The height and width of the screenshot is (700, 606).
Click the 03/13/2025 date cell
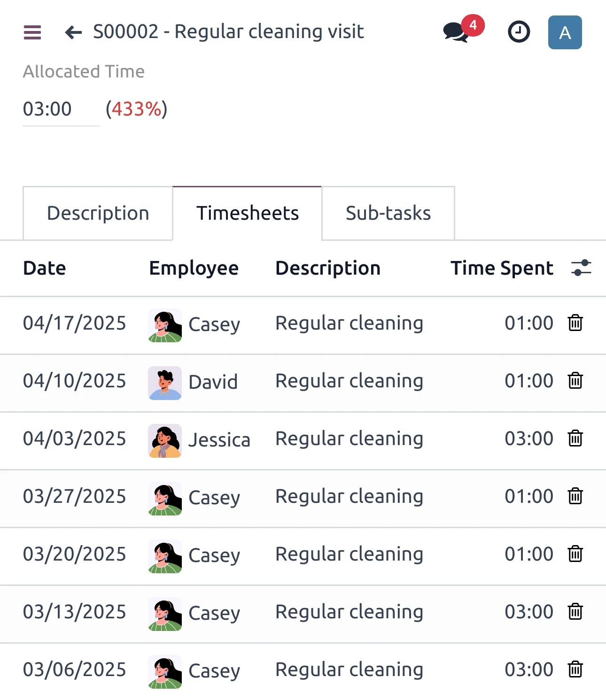75,612
